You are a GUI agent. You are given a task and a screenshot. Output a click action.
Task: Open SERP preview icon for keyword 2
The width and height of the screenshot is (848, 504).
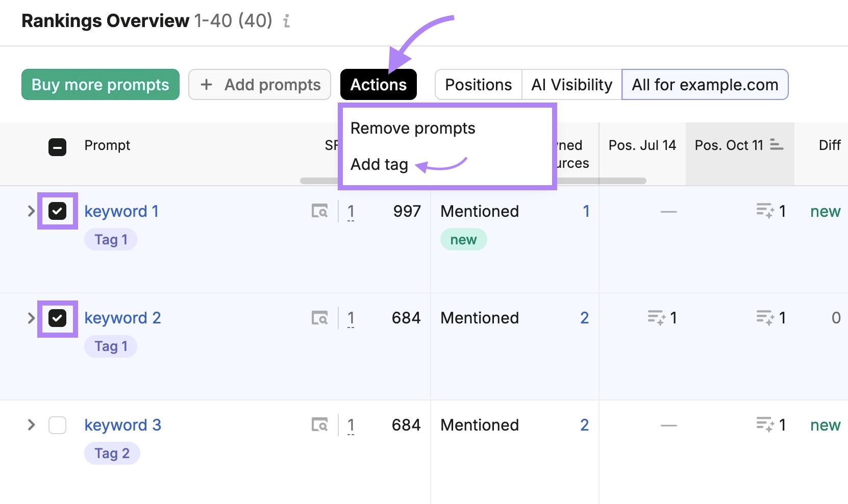pyautogui.click(x=320, y=318)
